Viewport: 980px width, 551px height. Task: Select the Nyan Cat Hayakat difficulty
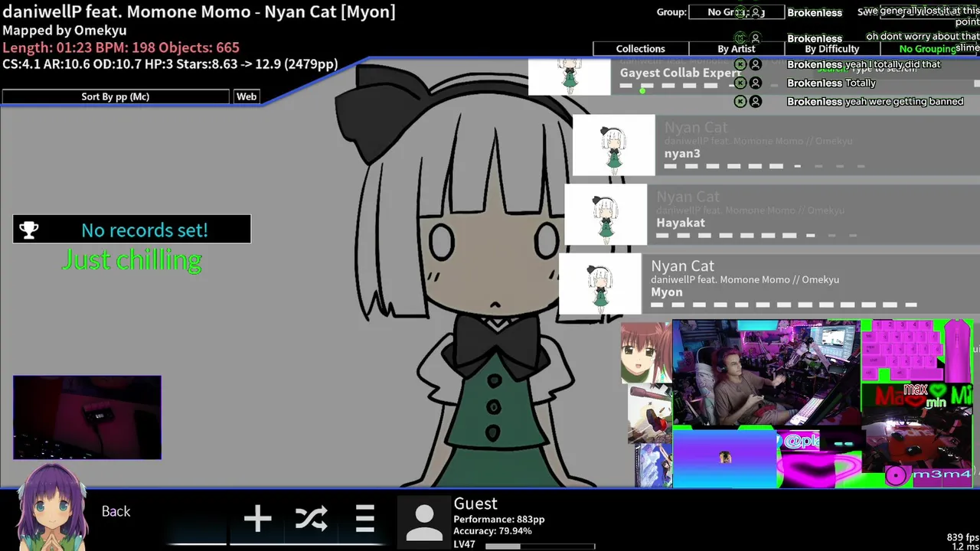tap(772, 215)
